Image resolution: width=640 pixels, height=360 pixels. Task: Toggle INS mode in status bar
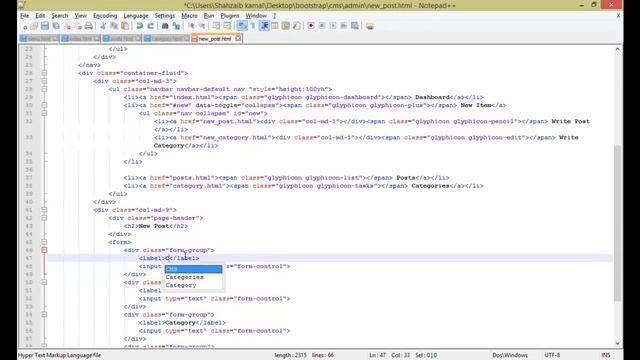pos(606,355)
